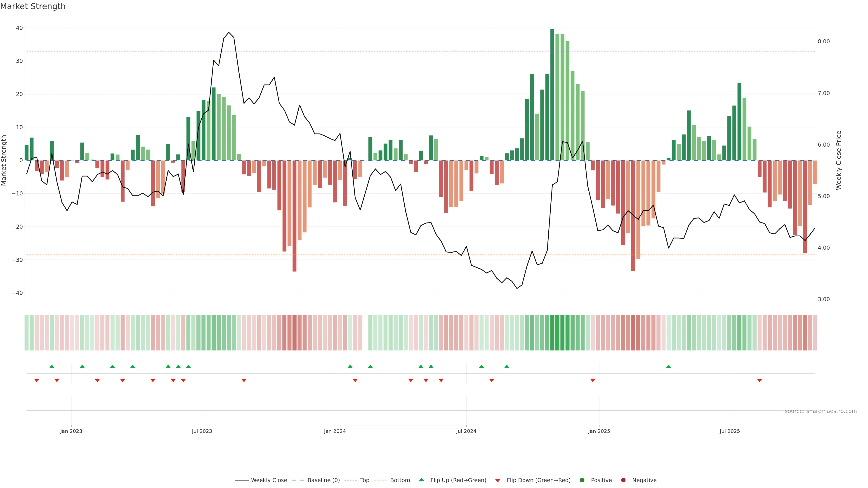The height and width of the screenshot is (488, 868).
Task: Click the flip-down marker between Jul 2023 and Jan 2024
Action: pyautogui.click(x=244, y=380)
